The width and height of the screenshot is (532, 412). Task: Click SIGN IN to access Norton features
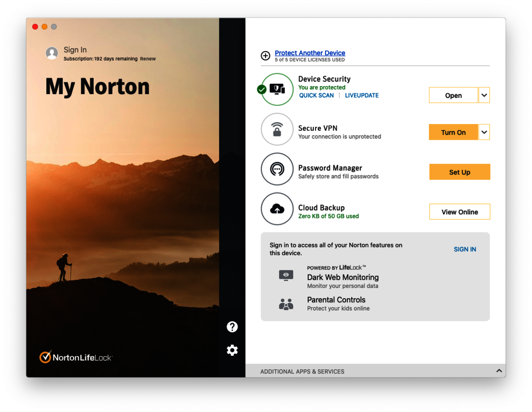click(465, 249)
